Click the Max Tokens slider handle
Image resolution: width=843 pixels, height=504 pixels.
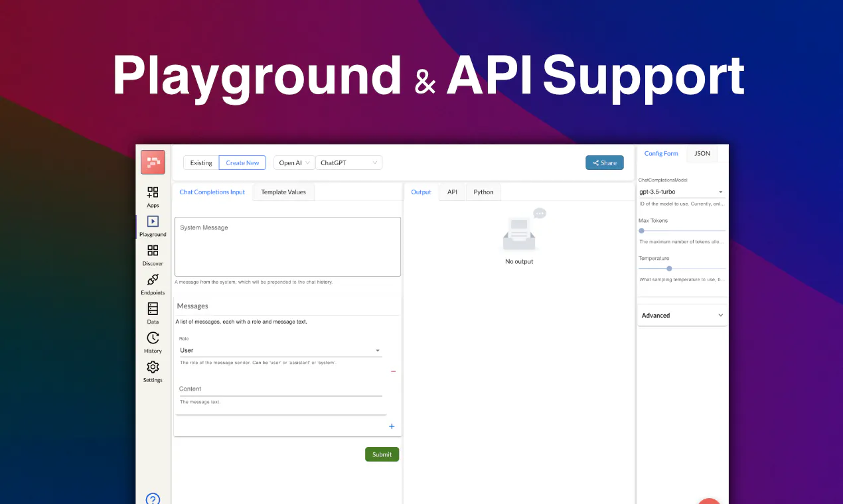tap(641, 231)
